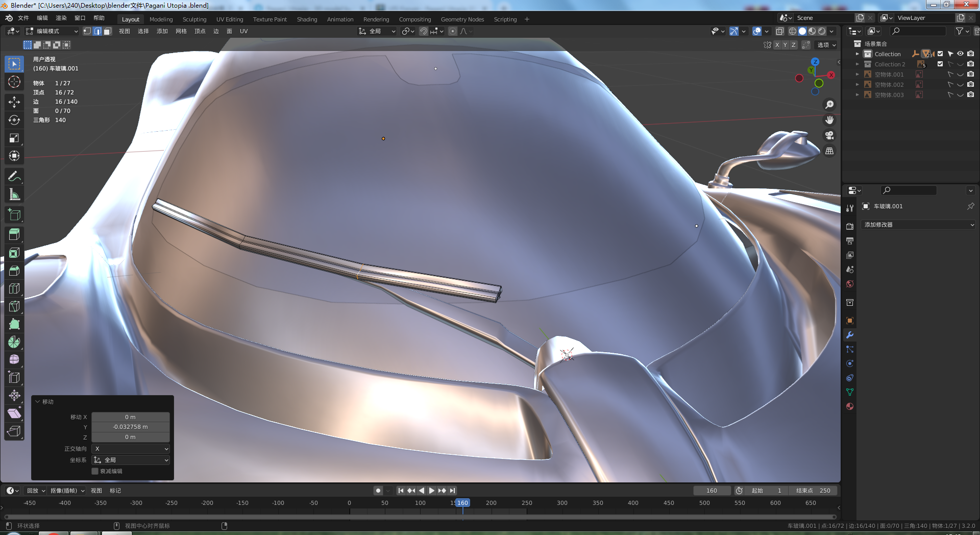Open the 文件 menu
Viewport: 980px width, 535px height.
[23, 18]
